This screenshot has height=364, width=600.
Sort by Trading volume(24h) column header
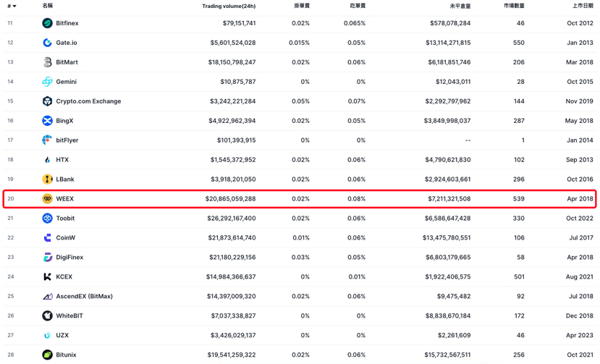click(x=229, y=6)
